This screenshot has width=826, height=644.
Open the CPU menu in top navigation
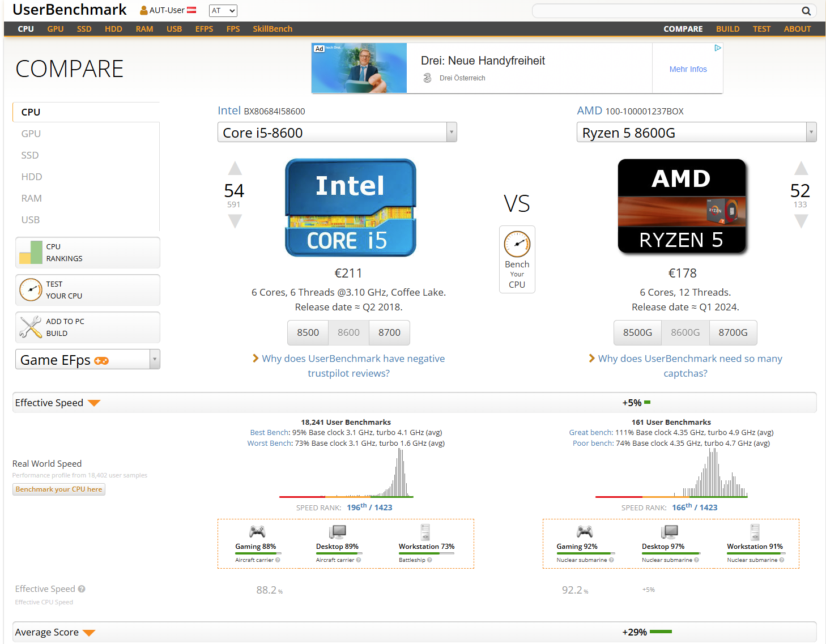(26, 29)
